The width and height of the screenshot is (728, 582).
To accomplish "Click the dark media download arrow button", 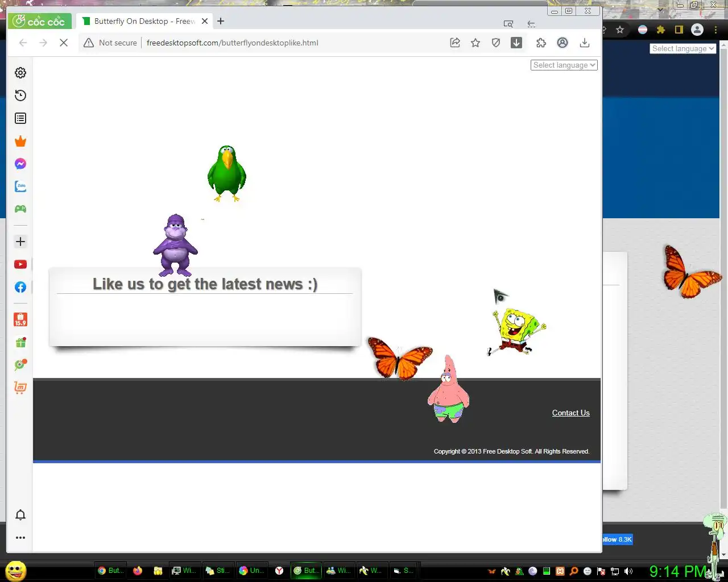I will coord(516,43).
